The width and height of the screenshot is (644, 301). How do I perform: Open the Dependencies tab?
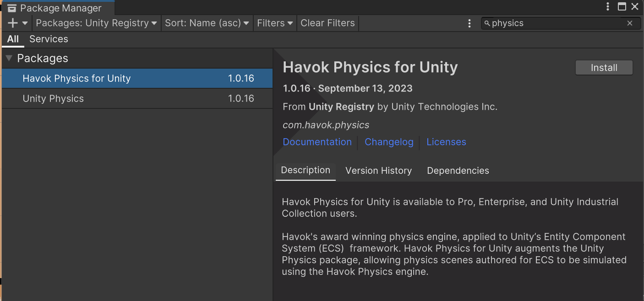[458, 171]
